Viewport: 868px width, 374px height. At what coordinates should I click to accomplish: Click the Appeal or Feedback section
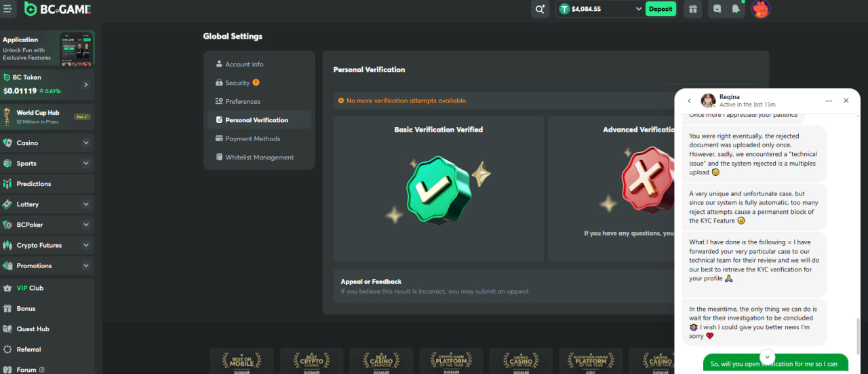[503, 286]
